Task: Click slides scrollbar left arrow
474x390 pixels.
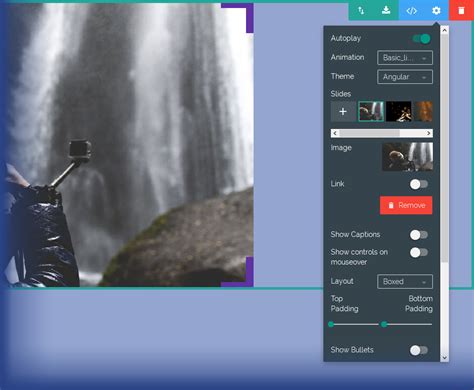Action: (335, 133)
